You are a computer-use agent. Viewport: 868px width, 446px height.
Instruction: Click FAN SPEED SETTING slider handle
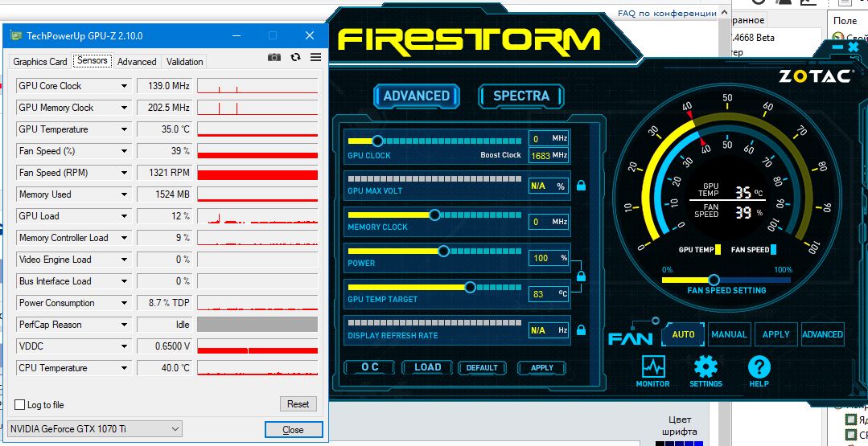[x=714, y=280]
